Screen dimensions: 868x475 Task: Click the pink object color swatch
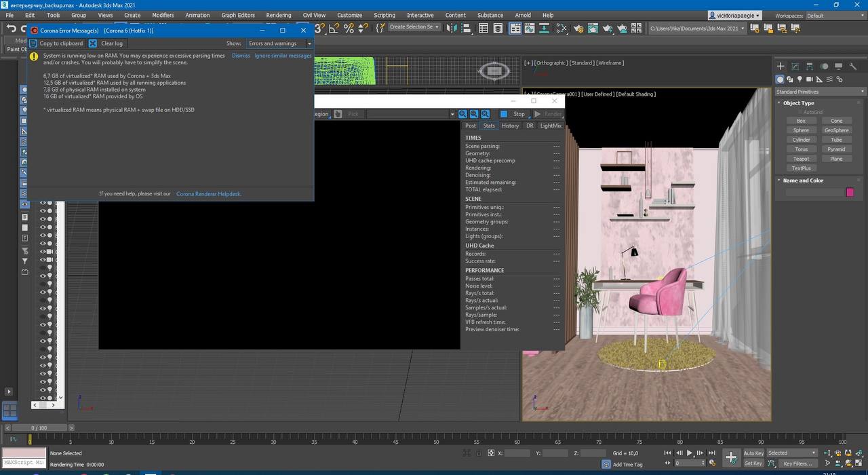pyautogui.click(x=850, y=193)
